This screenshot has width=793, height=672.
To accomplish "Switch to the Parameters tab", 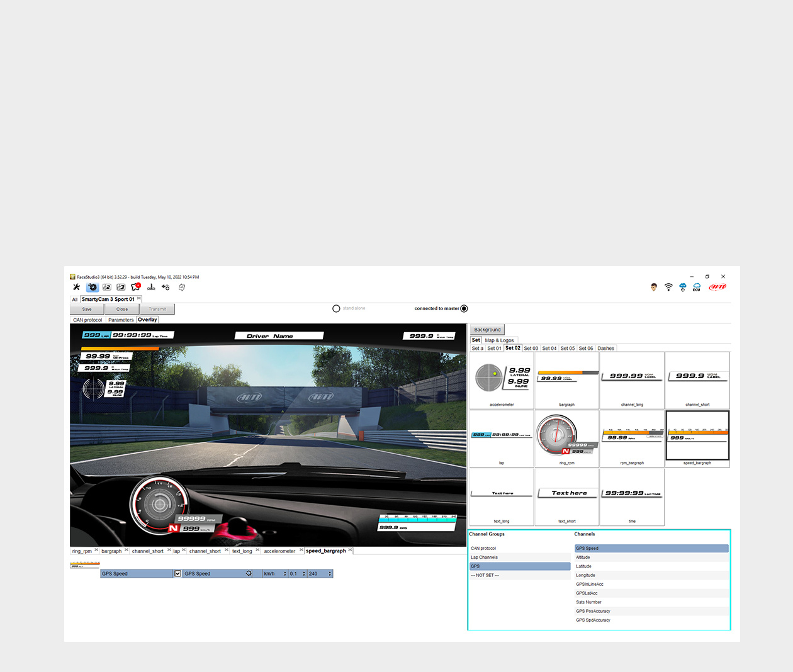I will coord(121,320).
